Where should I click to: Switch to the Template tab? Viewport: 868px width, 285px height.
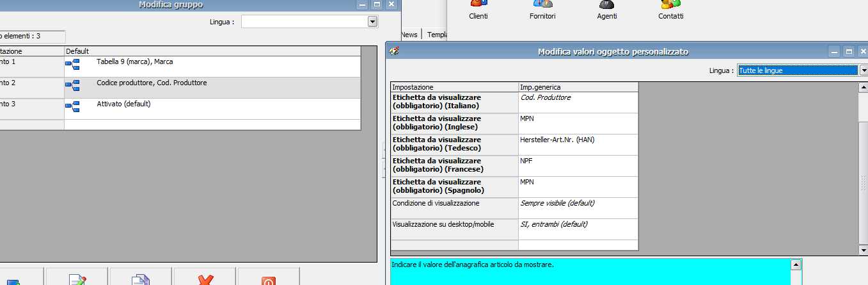click(438, 35)
